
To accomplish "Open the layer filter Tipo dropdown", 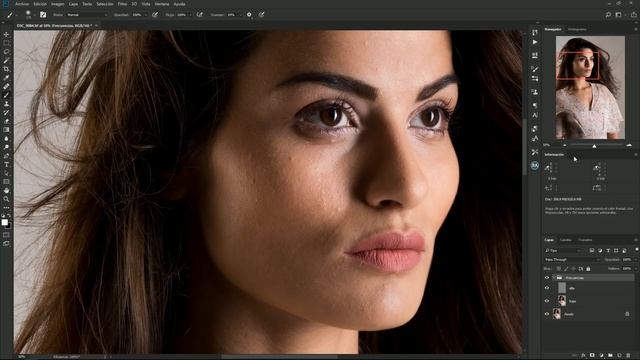I will pos(564,250).
